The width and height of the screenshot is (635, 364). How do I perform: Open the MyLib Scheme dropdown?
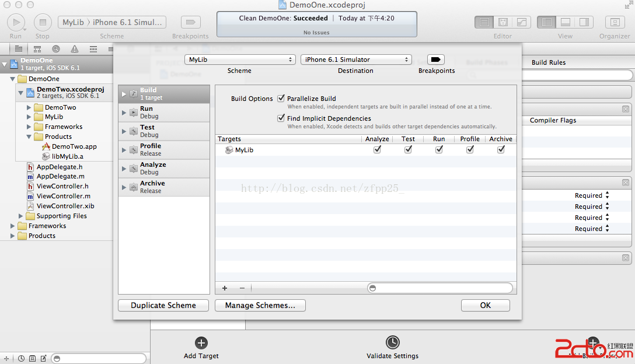point(240,60)
